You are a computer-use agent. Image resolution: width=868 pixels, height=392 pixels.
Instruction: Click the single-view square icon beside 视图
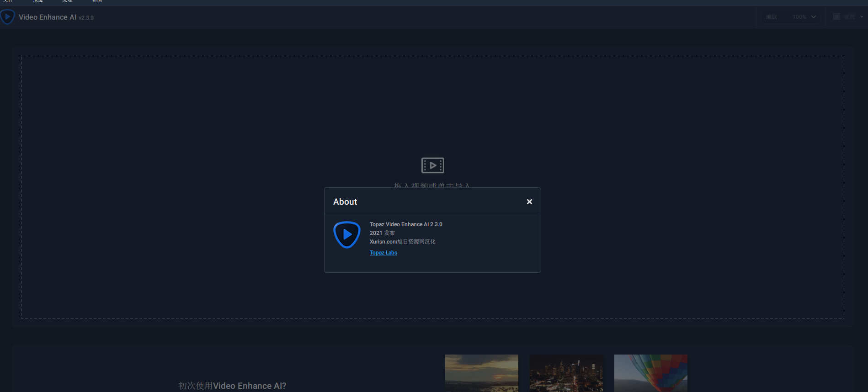pos(836,17)
